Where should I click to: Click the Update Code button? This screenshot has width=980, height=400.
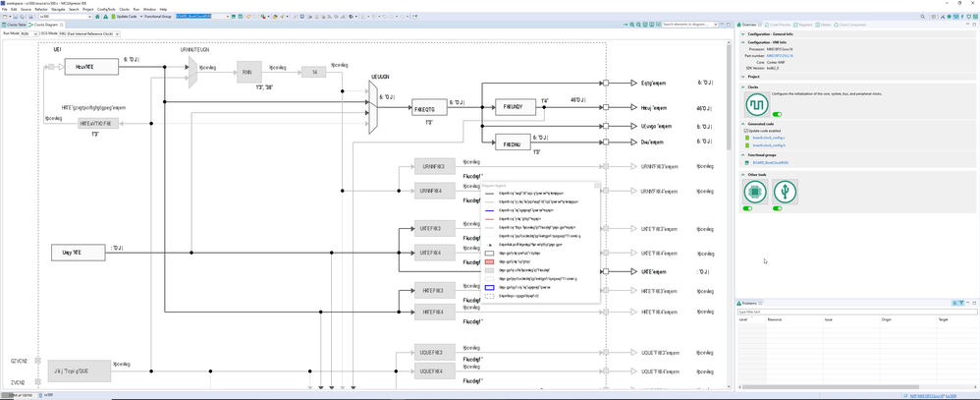coord(124,17)
